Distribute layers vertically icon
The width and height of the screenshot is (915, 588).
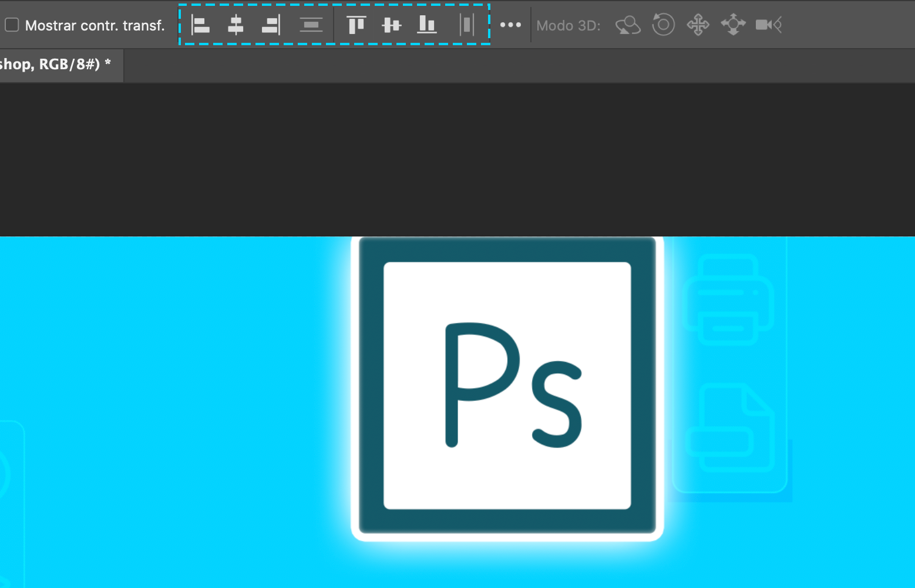pyautogui.click(x=311, y=25)
